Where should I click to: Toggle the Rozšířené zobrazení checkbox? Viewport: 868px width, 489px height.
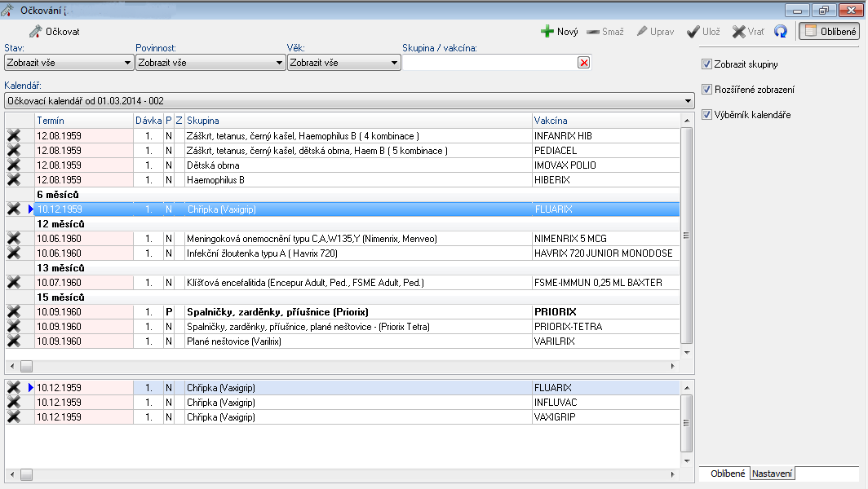coord(706,89)
